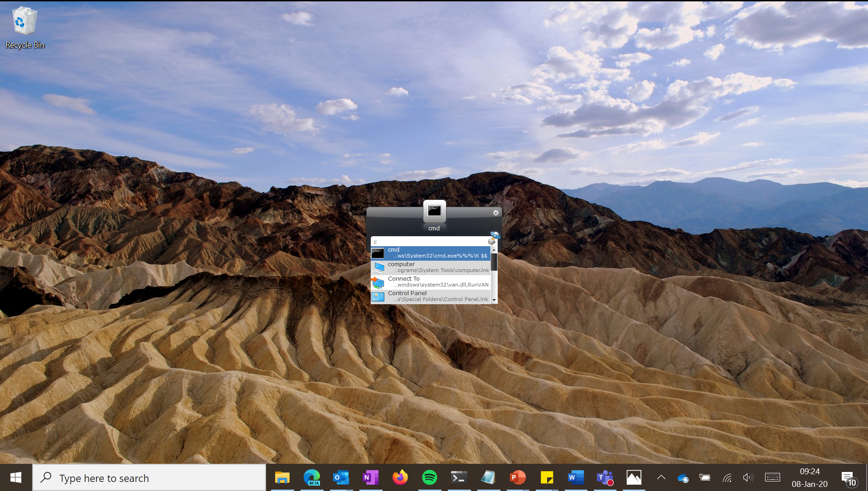Open the volume control in system tray
The height and width of the screenshot is (491, 868).
click(747, 477)
